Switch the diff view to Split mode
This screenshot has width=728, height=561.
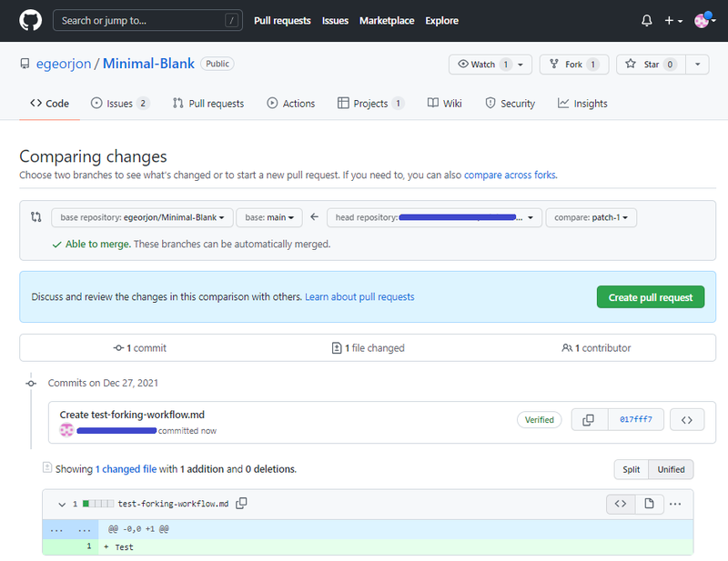pos(631,469)
